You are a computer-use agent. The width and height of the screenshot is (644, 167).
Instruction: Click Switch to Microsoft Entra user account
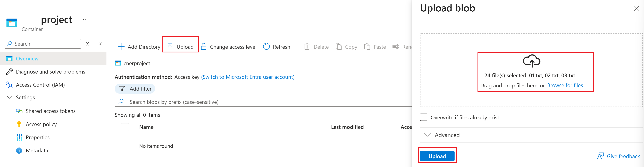click(x=248, y=77)
